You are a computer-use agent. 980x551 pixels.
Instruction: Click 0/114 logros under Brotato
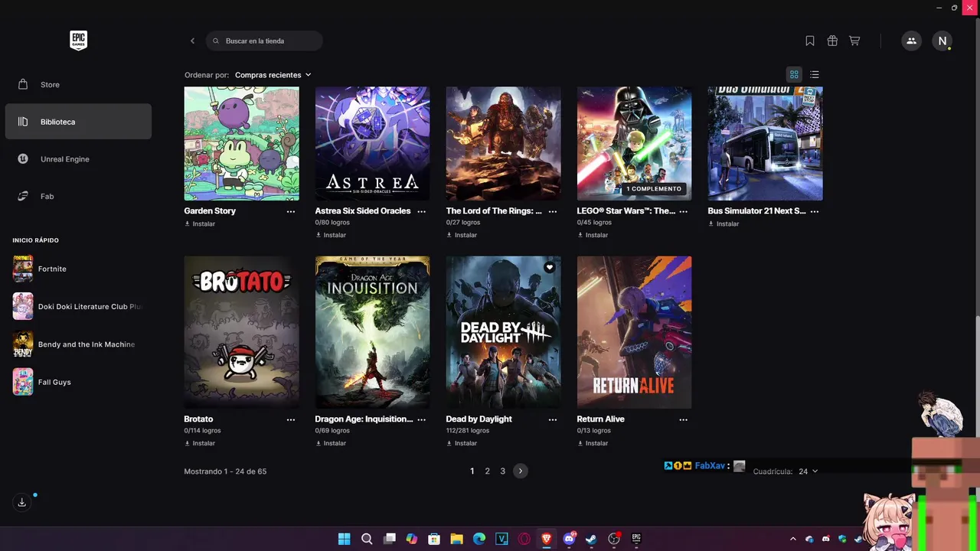203,431
